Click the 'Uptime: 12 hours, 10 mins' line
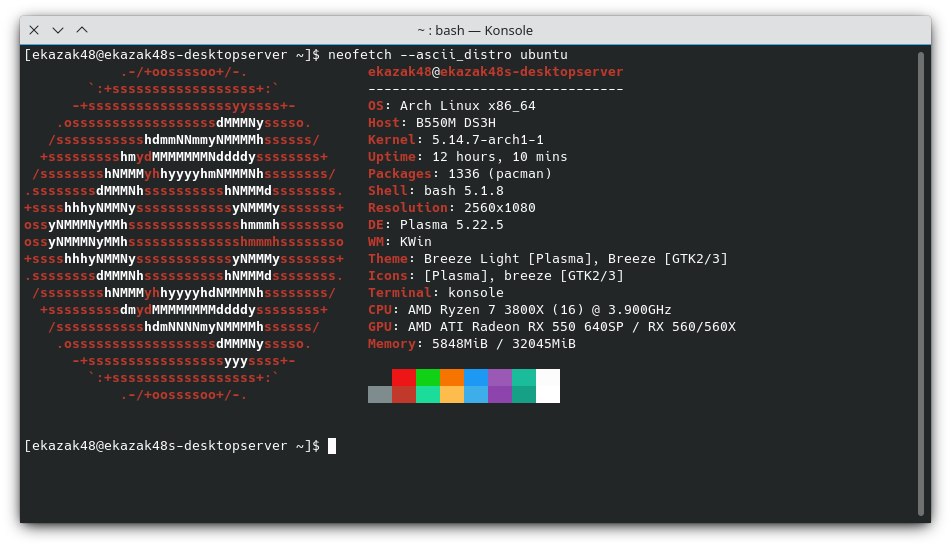The width and height of the screenshot is (951, 547). (468, 156)
